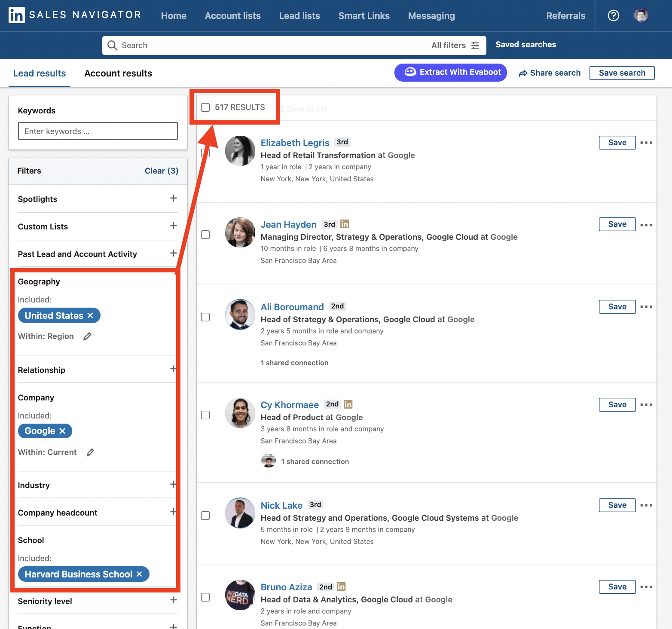Open the All filters sliders icon

pyautogui.click(x=475, y=45)
